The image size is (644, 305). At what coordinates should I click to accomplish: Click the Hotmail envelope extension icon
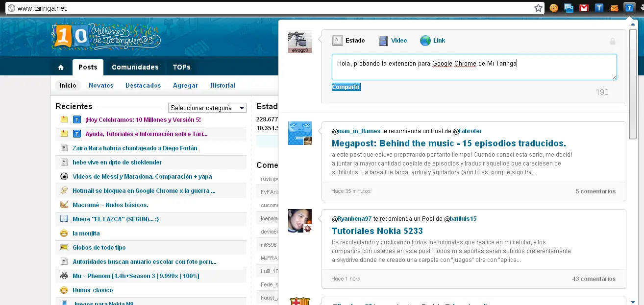[x=614, y=8]
